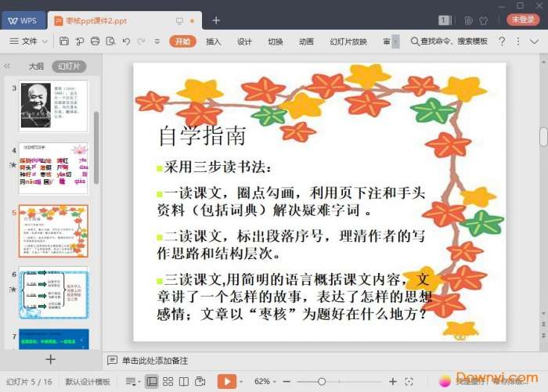Click the 自学指南 slide title
This screenshot has width=548, height=392.
(202, 135)
